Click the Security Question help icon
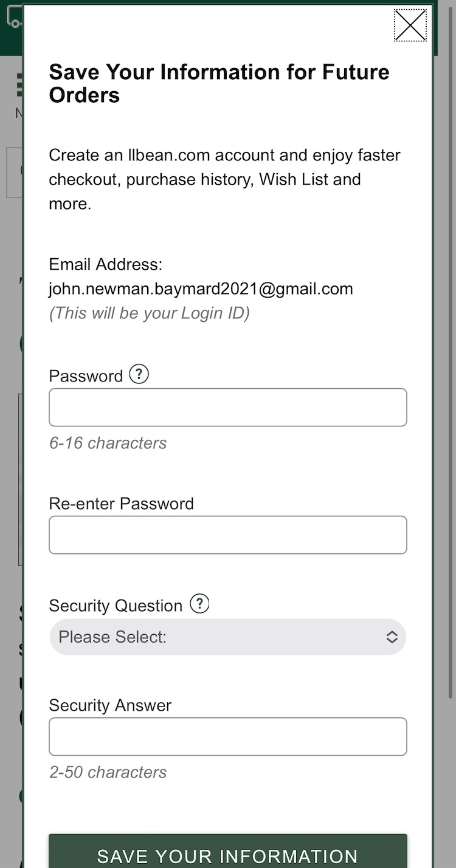This screenshot has height=868, width=456. pyautogui.click(x=199, y=604)
